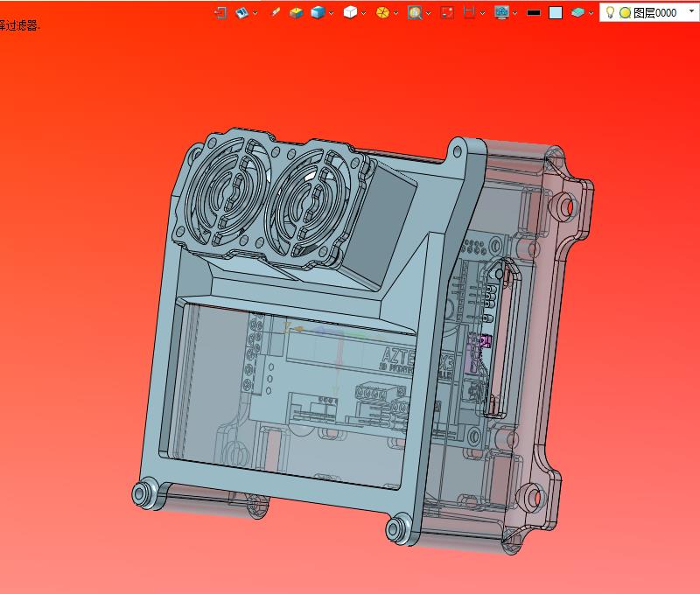Screen dimensions: 700x594
Task: Click the red square sketch icon
Action: [447, 12]
